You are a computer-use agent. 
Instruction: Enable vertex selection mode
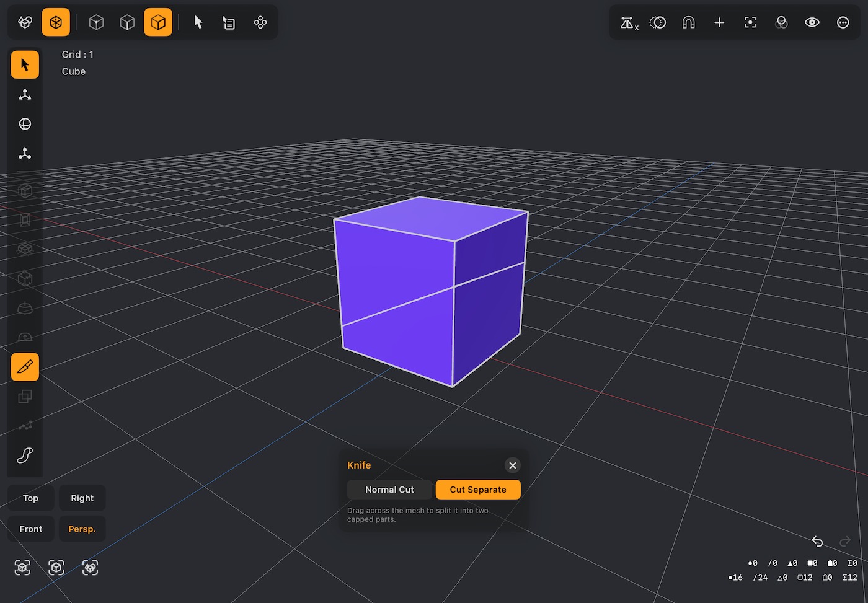click(x=96, y=22)
